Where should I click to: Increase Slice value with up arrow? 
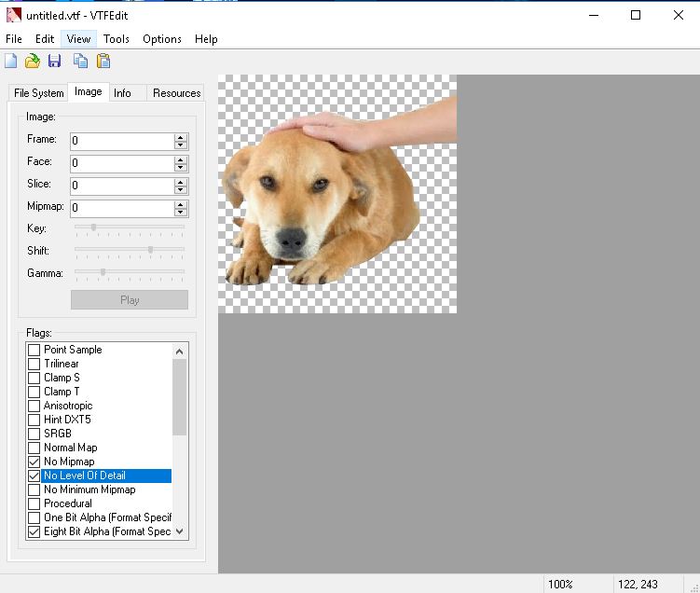click(x=180, y=182)
